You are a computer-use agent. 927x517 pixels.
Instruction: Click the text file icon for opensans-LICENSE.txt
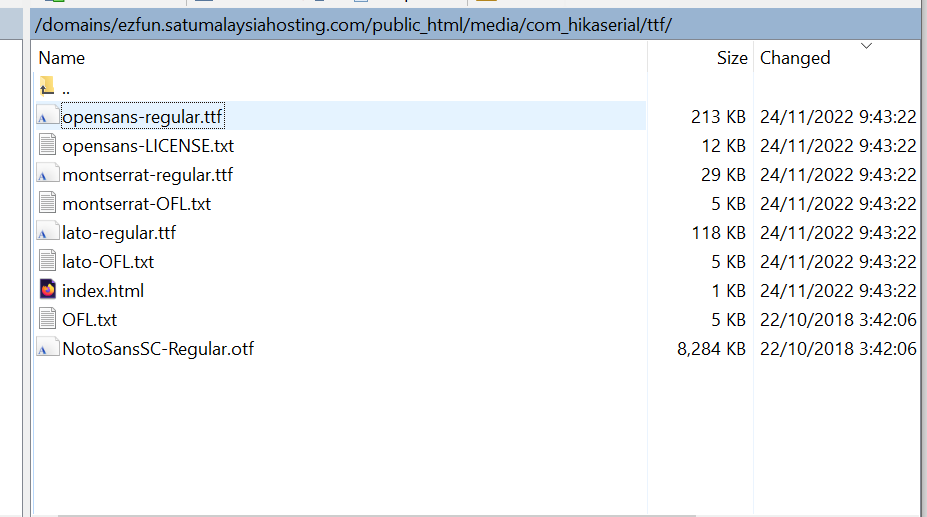pos(47,146)
